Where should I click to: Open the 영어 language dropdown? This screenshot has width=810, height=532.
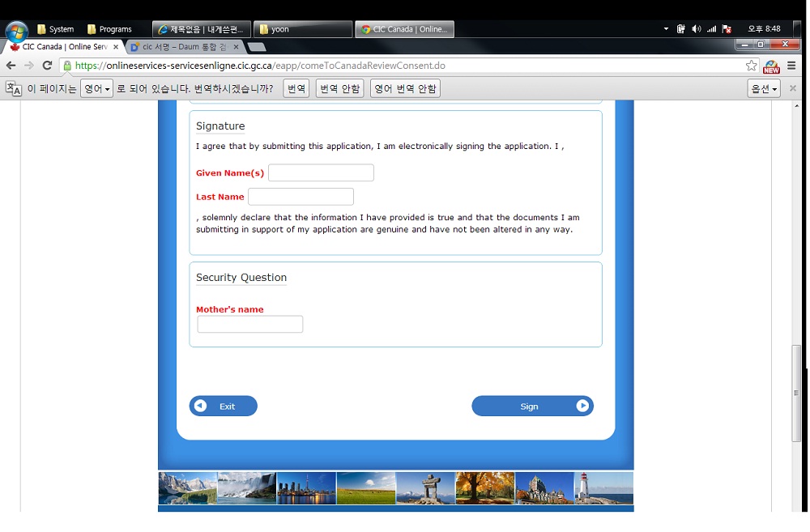(x=96, y=88)
